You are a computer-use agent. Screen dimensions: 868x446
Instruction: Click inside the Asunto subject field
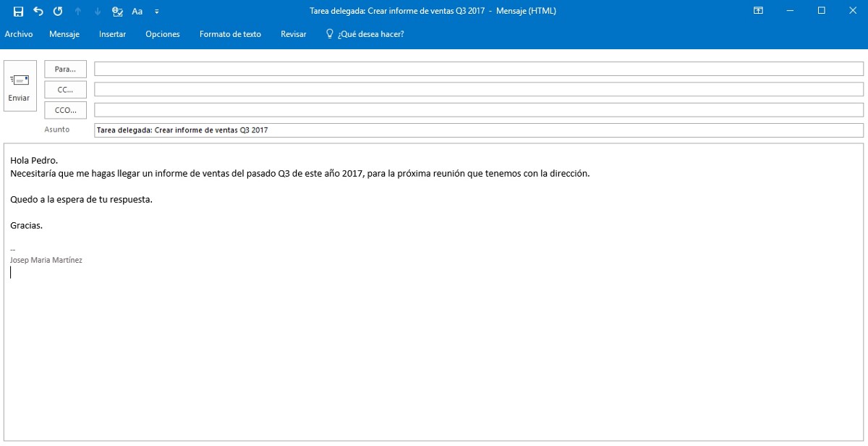[x=477, y=130]
